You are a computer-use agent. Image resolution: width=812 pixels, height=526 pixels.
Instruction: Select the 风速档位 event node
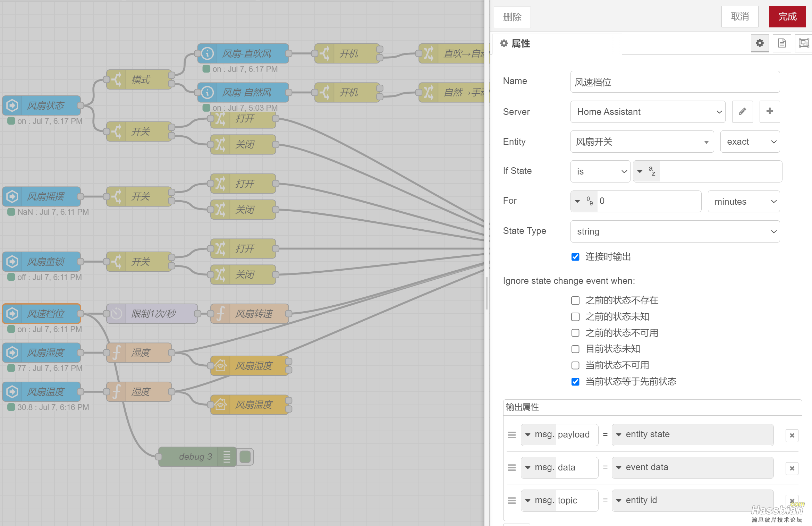point(42,314)
